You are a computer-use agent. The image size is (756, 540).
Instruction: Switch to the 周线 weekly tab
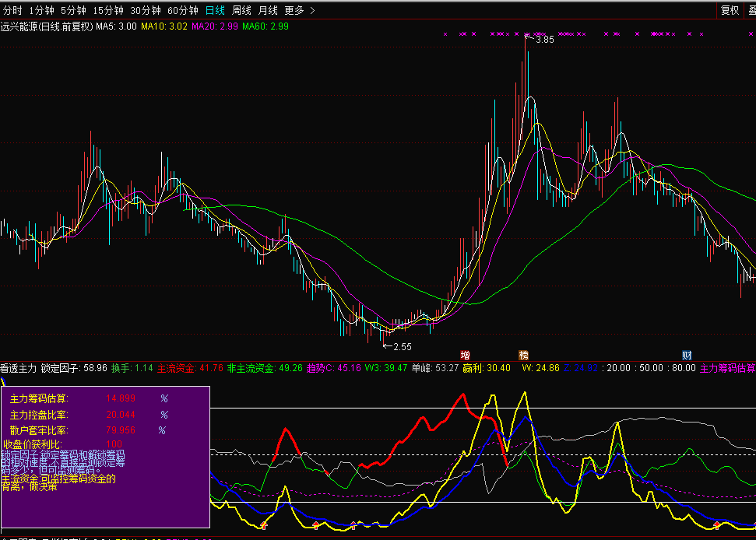pyautogui.click(x=241, y=10)
